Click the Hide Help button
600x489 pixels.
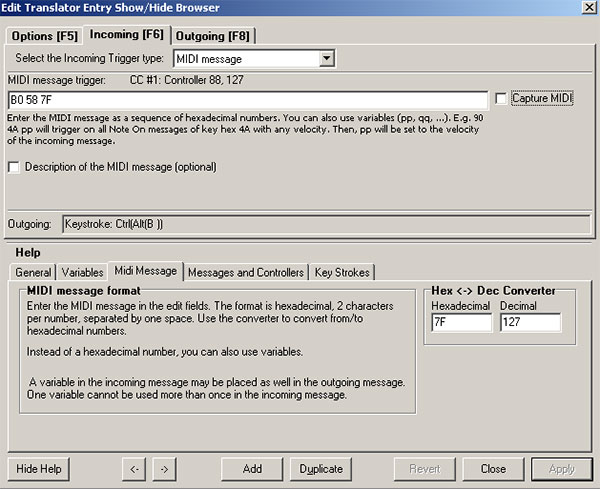coord(39,469)
